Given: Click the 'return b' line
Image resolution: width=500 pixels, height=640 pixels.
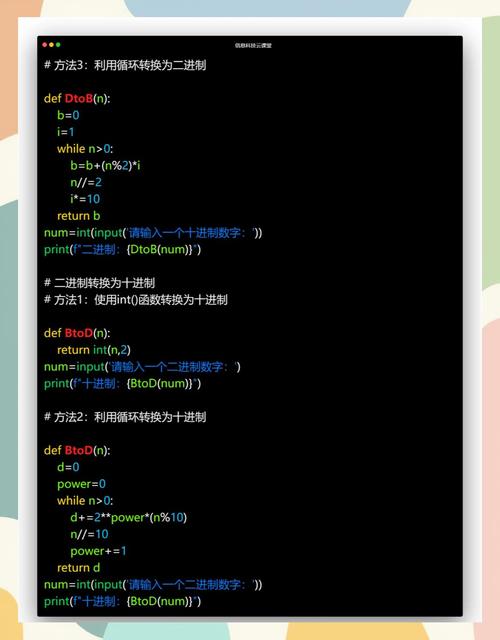Looking at the screenshot, I should [78, 216].
